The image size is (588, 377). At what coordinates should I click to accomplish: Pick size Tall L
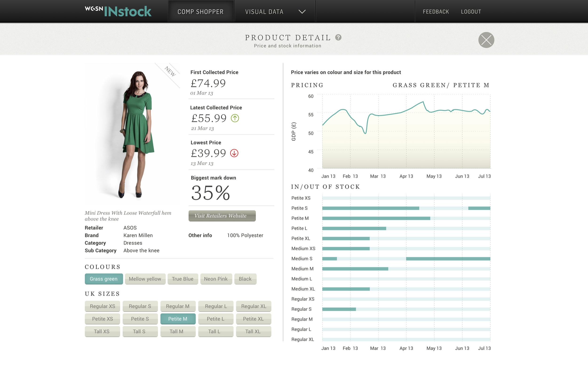click(x=216, y=332)
